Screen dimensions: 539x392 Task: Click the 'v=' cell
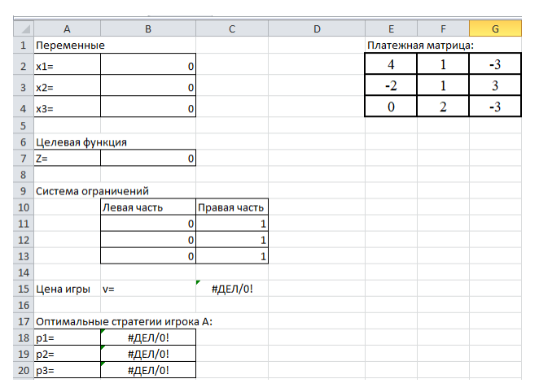pos(148,289)
